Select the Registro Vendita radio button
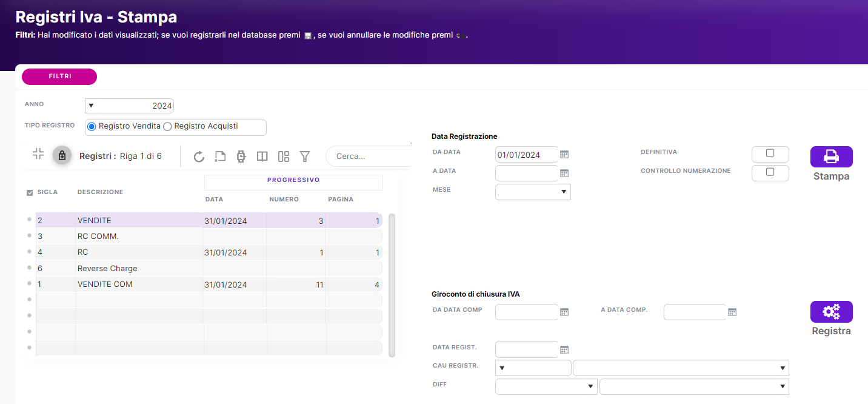Screen dimensions: 868x404 [92, 127]
